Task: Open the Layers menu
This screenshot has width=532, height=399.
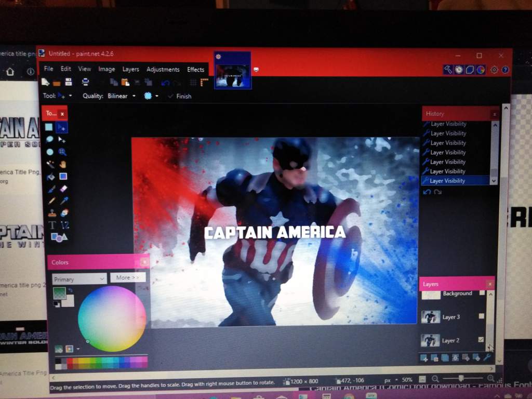Action: (x=130, y=69)
